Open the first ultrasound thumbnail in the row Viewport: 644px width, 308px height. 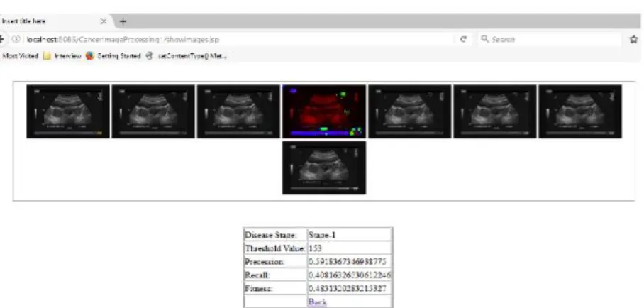[x=68, y=111]
